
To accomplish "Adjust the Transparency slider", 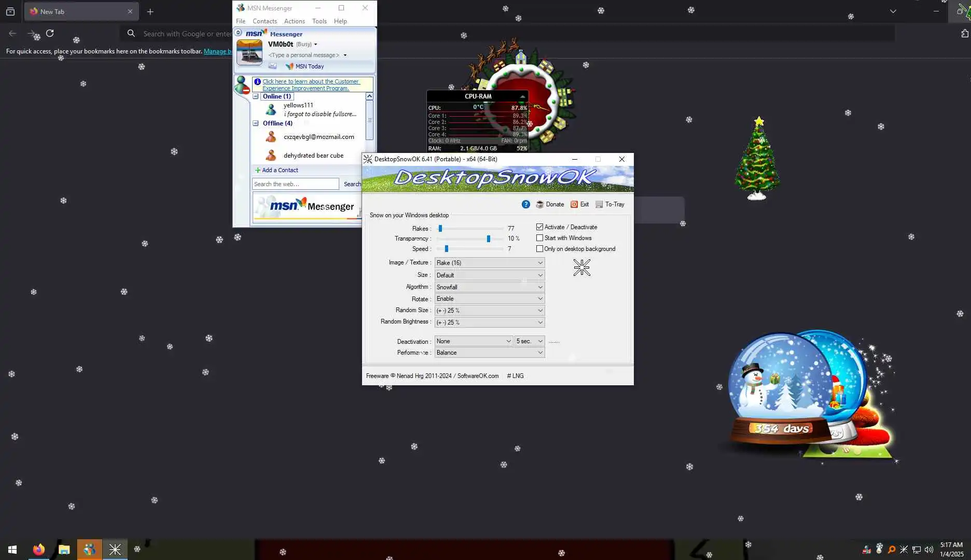I will (470, 239).
